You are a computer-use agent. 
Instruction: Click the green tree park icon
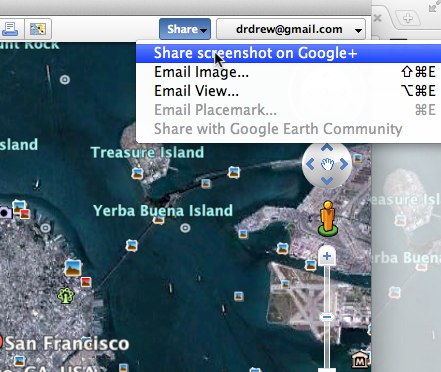65,295
